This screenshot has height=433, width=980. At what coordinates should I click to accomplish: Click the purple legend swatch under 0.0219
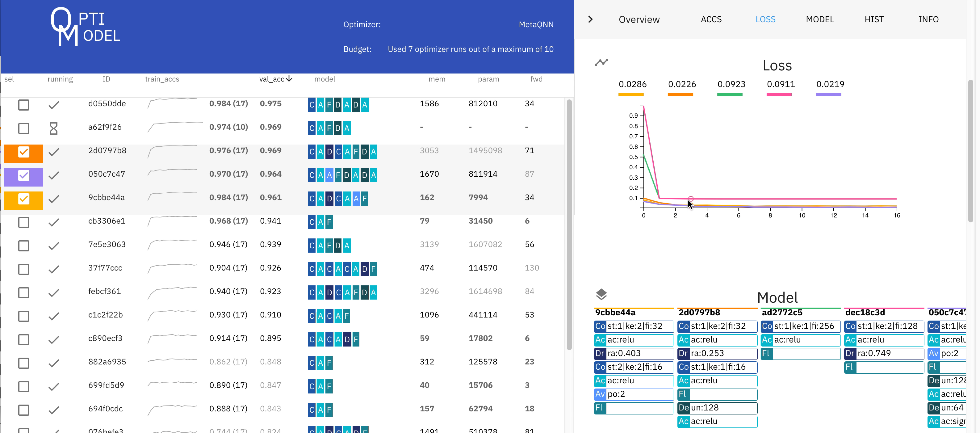828,95
